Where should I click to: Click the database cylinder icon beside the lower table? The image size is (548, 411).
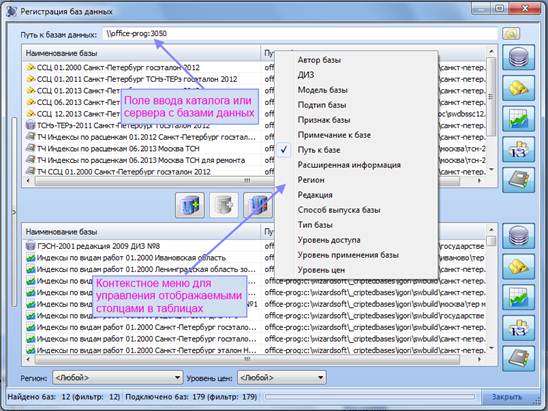click(519, 236)
